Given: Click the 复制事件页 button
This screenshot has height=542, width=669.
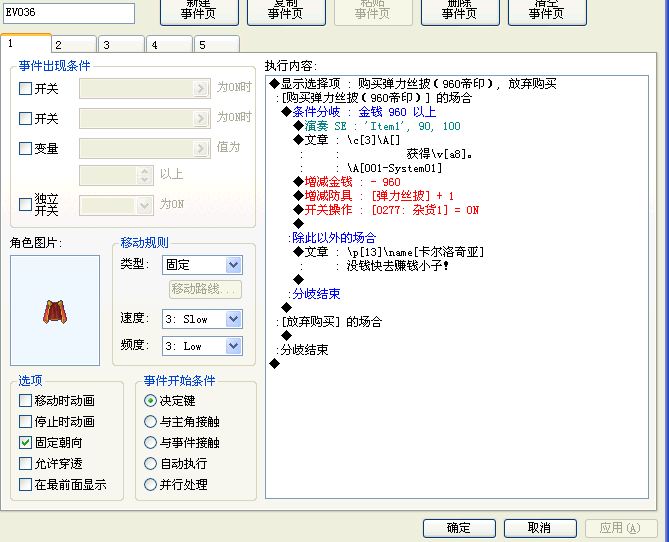Looking at the screenshot, I should (x=286, y=12).
